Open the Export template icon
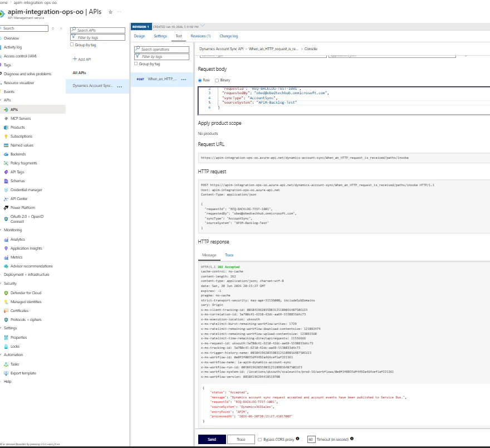The height and width of the screenshot is (448, 490). click(6, 373)
